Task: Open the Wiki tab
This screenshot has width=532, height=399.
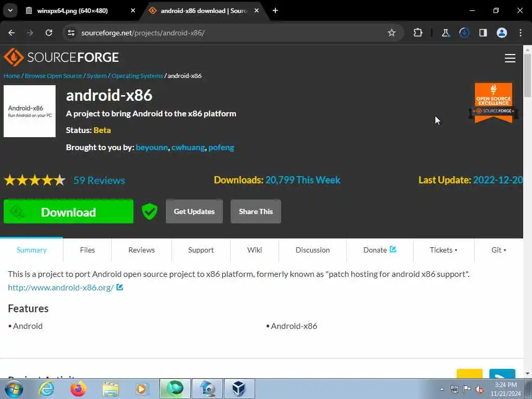Action: click(255, 250)
